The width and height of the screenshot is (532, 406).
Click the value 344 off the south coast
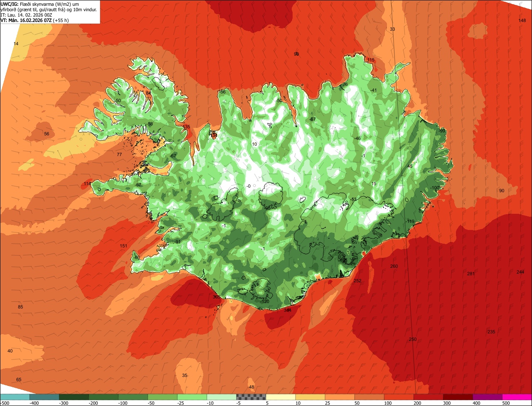coord(288,310)
